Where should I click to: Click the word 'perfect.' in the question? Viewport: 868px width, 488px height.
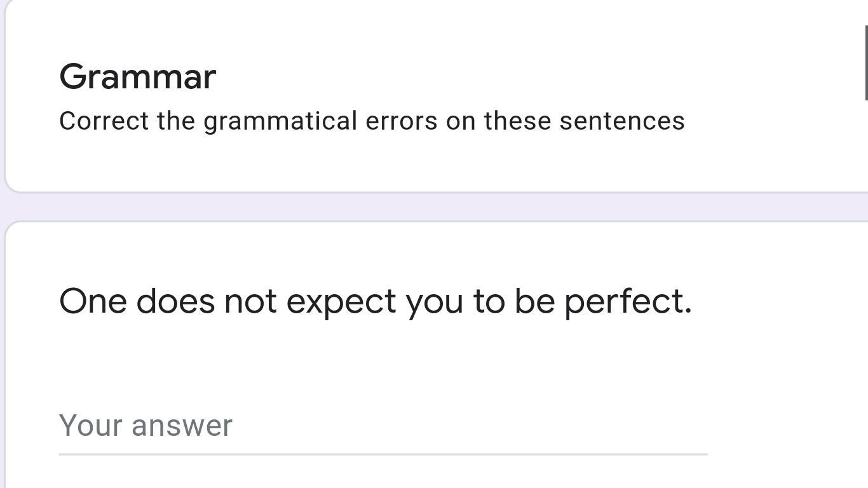[628, 301]
